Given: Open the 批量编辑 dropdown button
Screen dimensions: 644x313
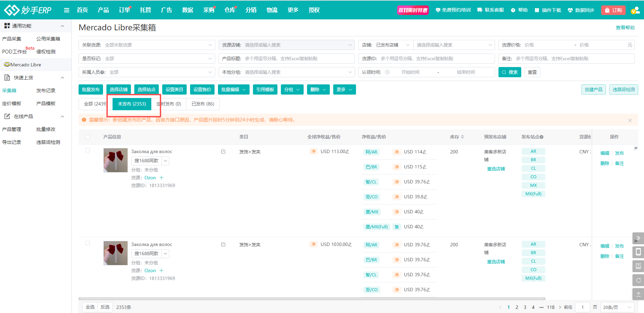Looking at the screenshot, I should 233,89.
